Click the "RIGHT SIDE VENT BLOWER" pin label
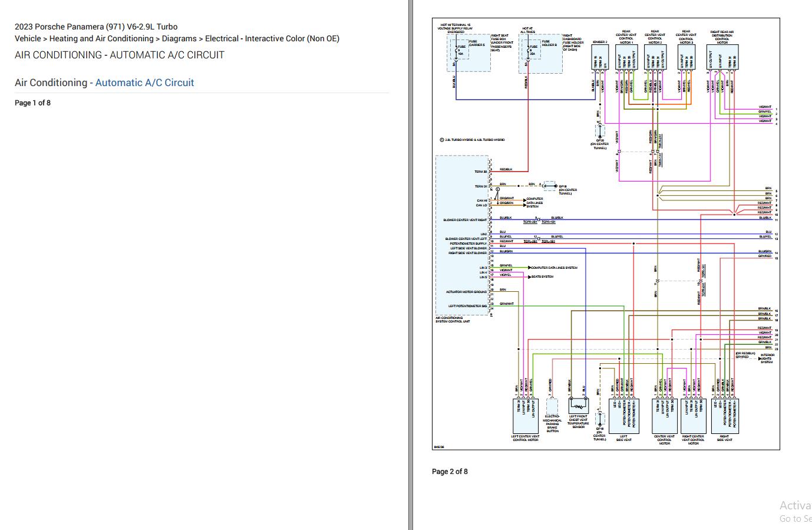 click(x=468, y=253)
